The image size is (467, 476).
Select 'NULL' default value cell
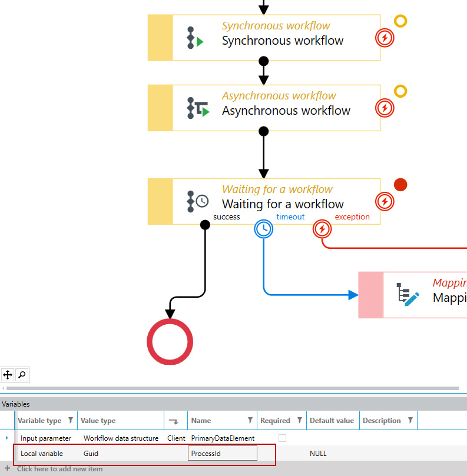pyautogui.click(x=318, y=454)
